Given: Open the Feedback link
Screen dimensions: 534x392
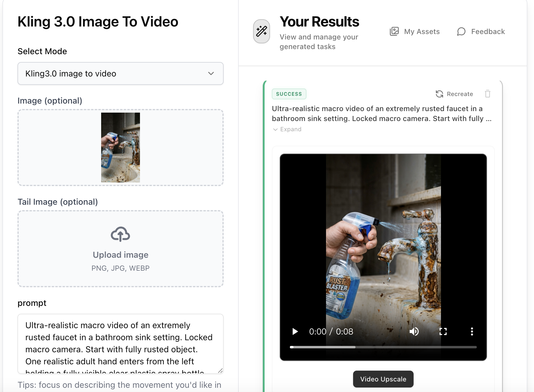Looking at the screenshot, I should (481, 32).
